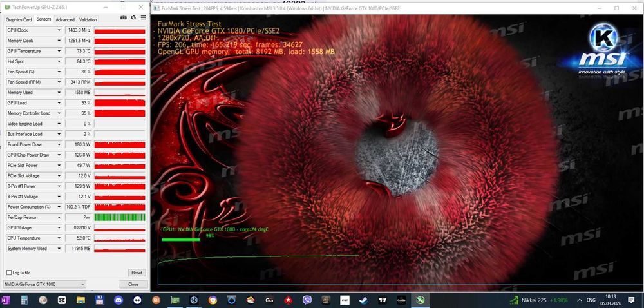This screenshot has width=644, height=308.
Task: Take a GPU-Z screenshot with camera icon
Action: click(124, 17)
